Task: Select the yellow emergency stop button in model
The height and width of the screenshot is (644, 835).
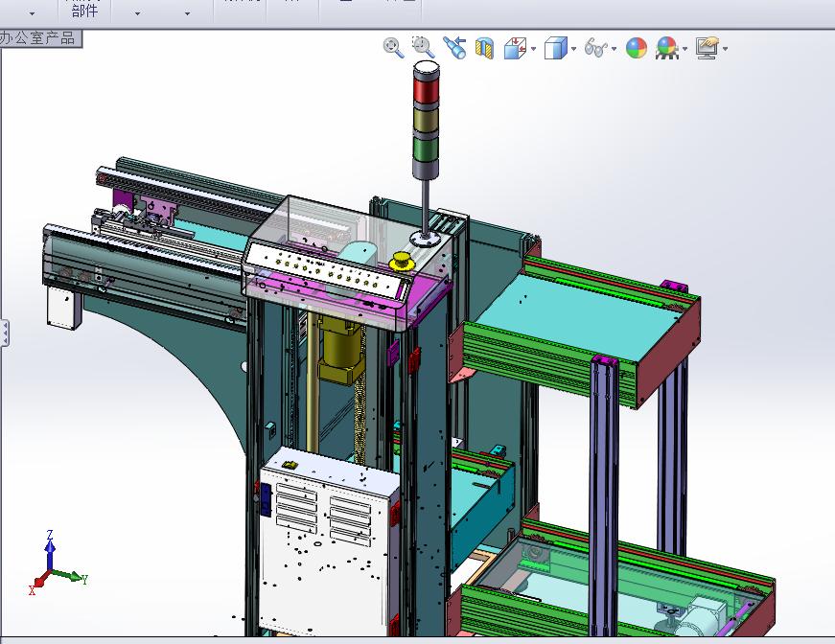Action: 400,261
